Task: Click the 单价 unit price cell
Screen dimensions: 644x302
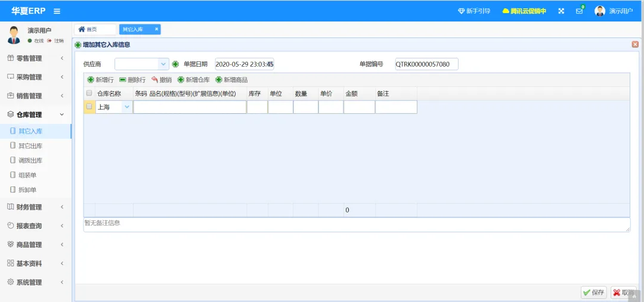Action: 331,107
